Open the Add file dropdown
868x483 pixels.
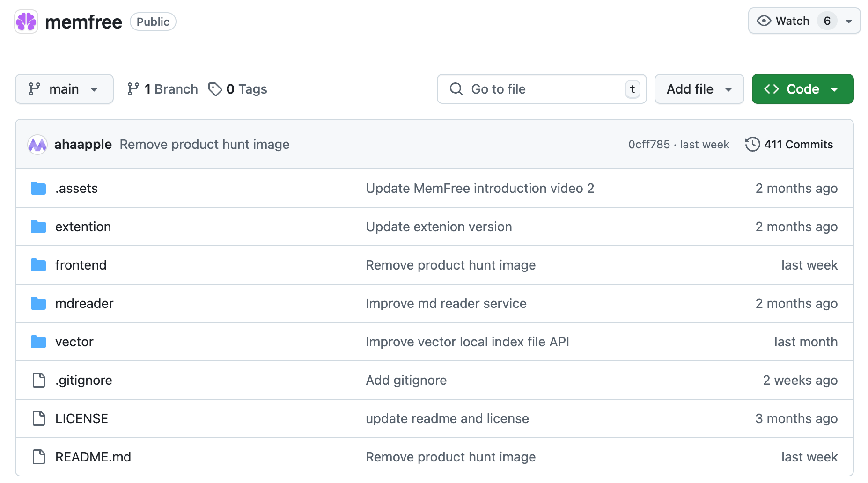coord(699,89)
